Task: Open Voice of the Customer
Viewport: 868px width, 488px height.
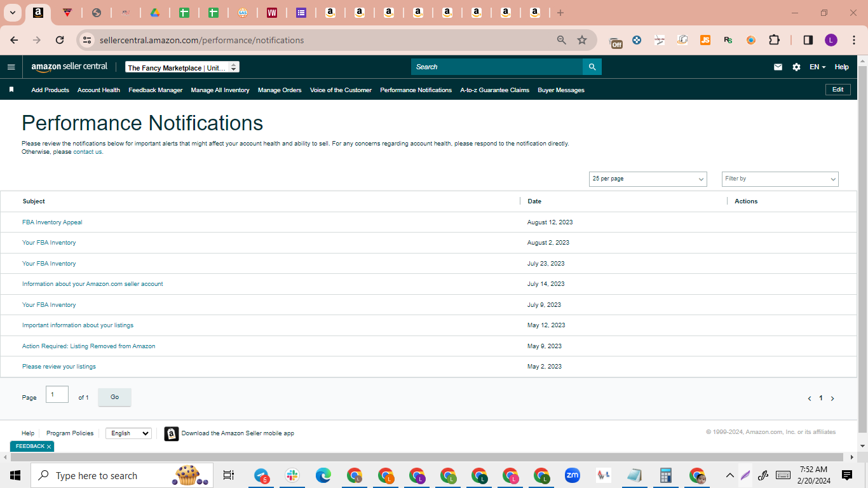Action: (341, 90)
